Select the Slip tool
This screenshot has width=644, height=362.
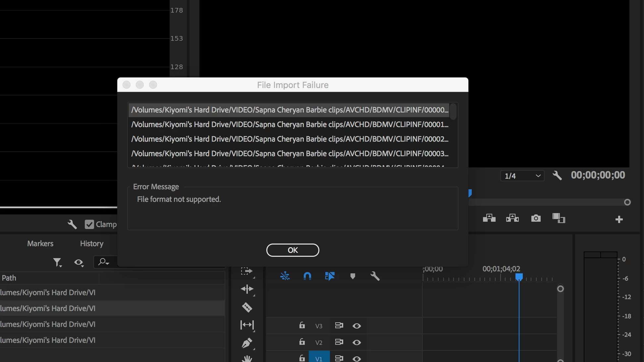(x=247, y=325)
